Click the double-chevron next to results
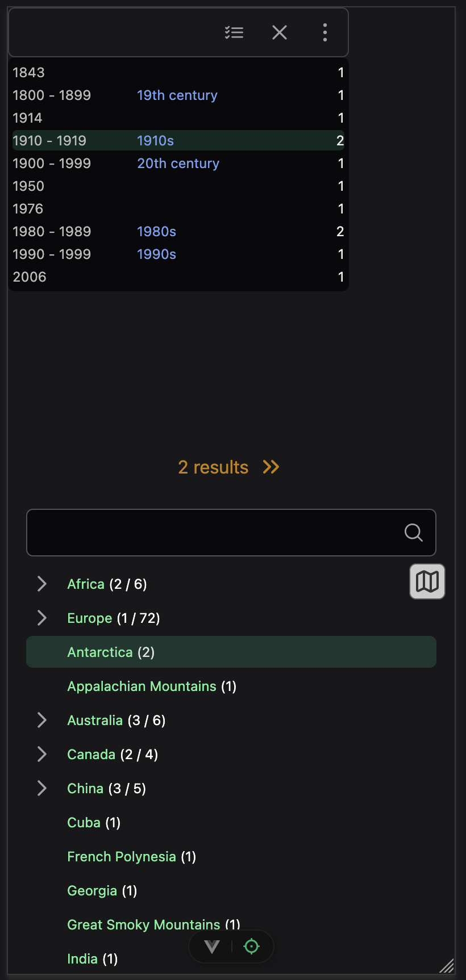 tap(271, 467)
